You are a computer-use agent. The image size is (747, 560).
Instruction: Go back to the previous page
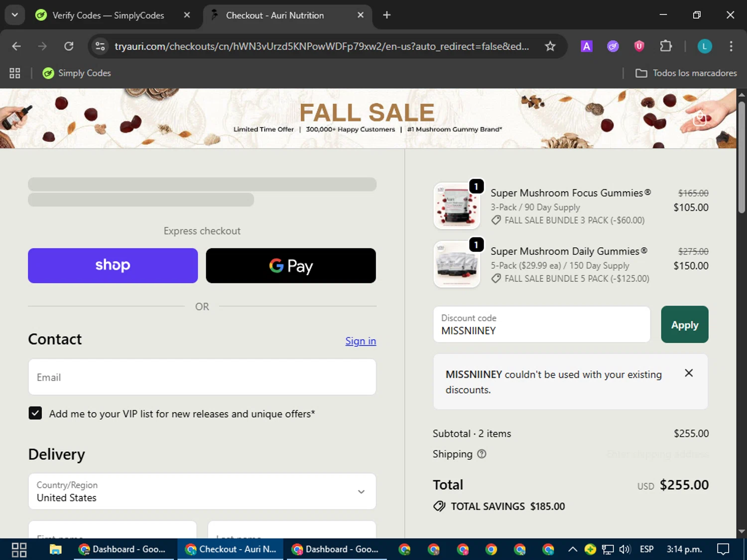tap(16, 46)
